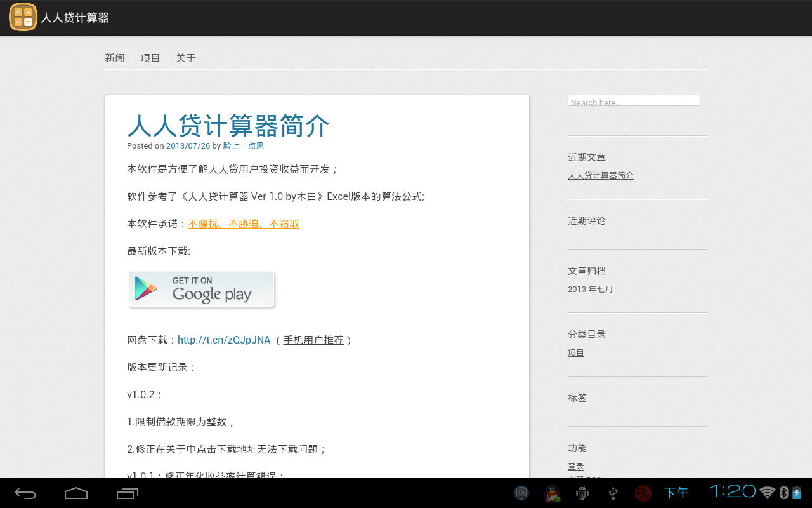Viewport: 812px width, 508px height.
Task: Open the 登录 link in the sidebar
Action: (x=576, y=466)
